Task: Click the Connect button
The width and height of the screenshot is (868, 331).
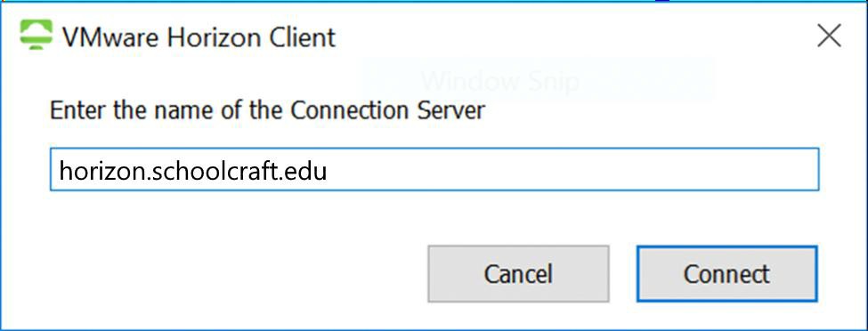Action: pos(726,274)
